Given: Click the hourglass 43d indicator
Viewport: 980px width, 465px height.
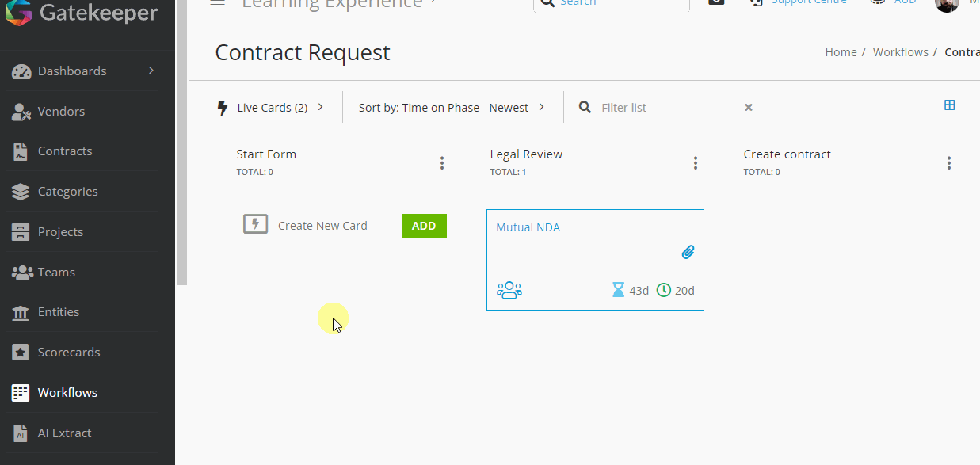Looking at the screenshot, I should pos(631,291).
